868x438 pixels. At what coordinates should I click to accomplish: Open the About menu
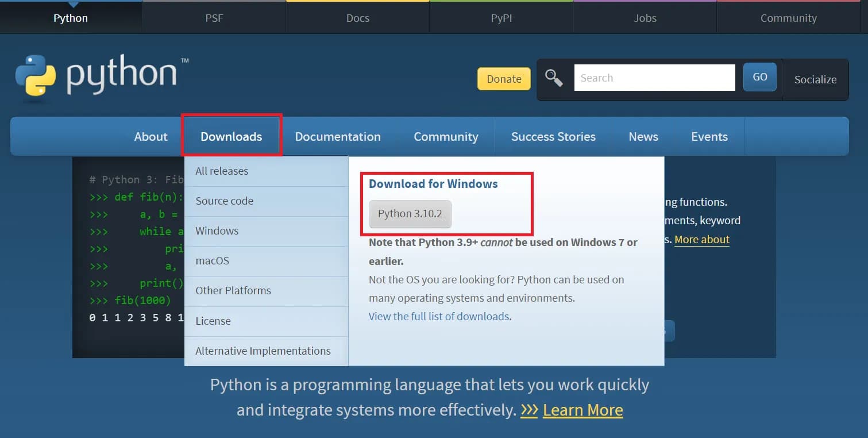point(151,136)
